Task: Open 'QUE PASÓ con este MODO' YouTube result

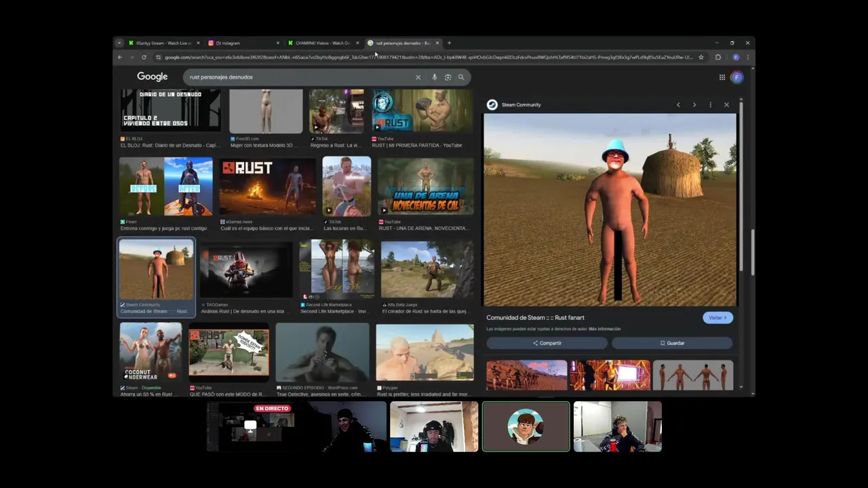Action: point(229,360)
